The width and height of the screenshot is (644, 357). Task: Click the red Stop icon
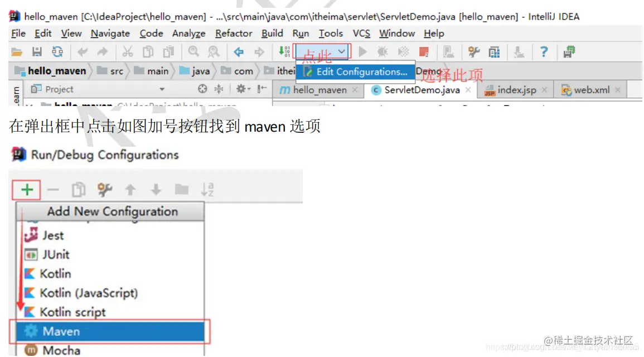pyautogui.click(x=424, y=52)
